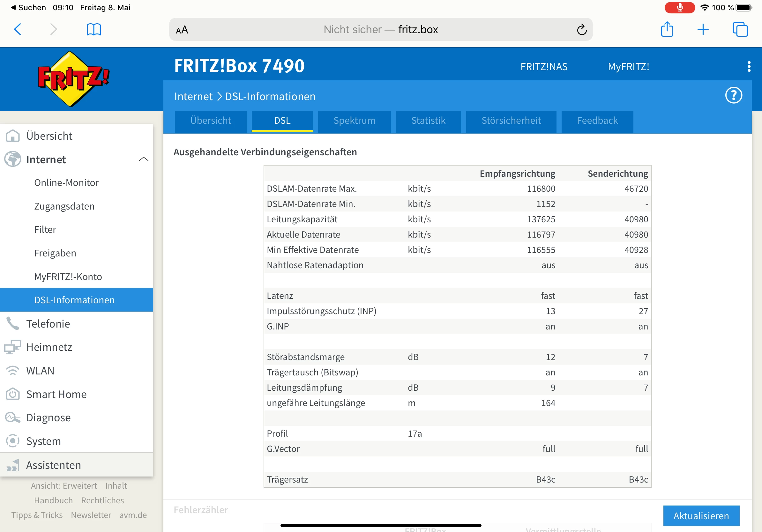Click the Aktualisieren button
762x532 pixels.
point(701,516)
